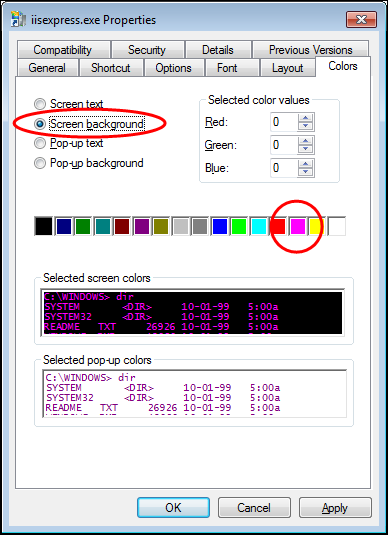
Task: Pick the purple color swatch
Action: (x=142, y=226)
